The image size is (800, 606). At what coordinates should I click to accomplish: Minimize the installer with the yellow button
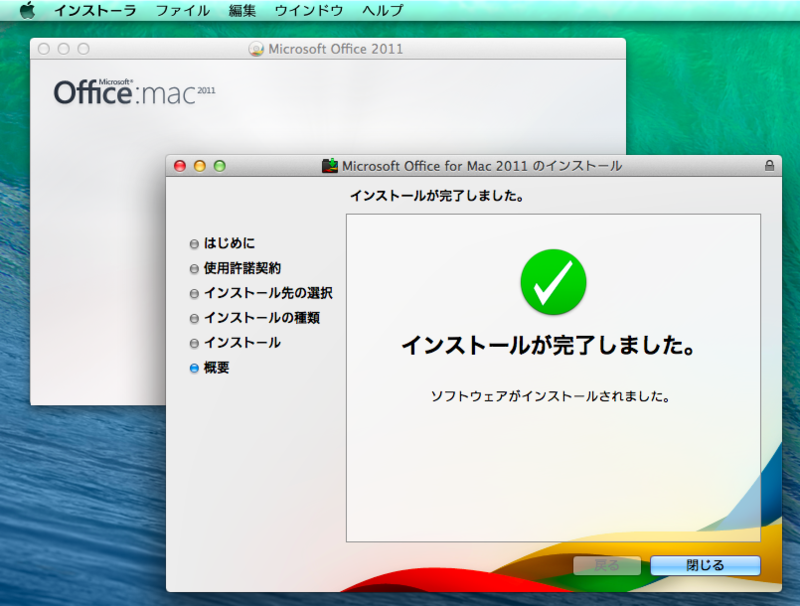[199, 166]
